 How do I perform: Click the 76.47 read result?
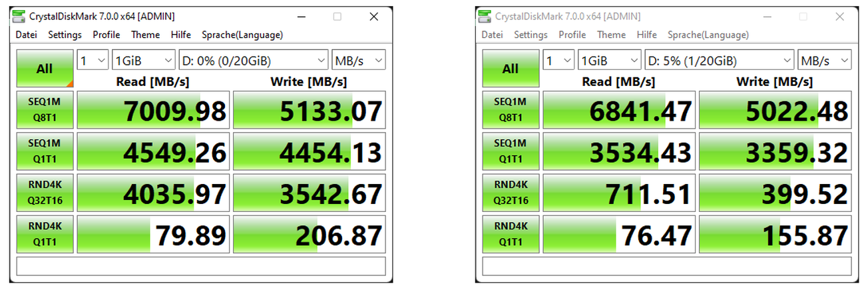[x=619, y=234]
